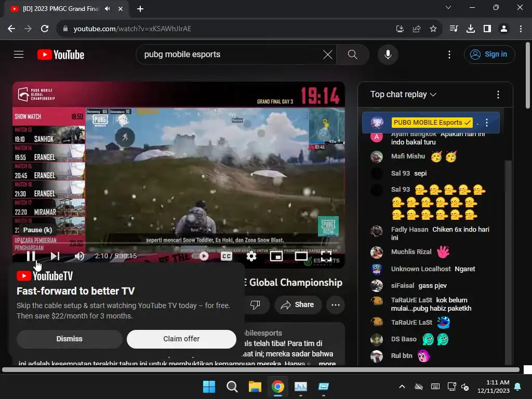Expand the description with more
Image resolution: width=532 pixels, height=399 pixels.
click(327, 363)
